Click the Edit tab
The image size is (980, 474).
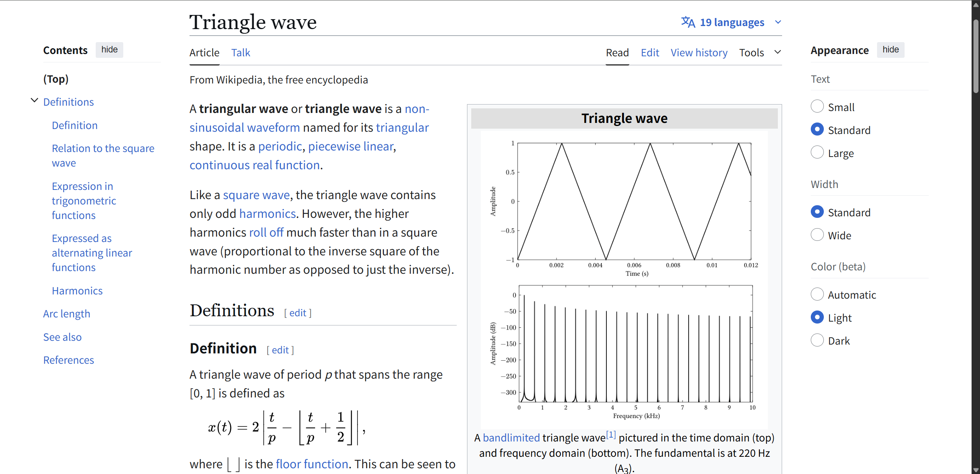tap(650, 52)
